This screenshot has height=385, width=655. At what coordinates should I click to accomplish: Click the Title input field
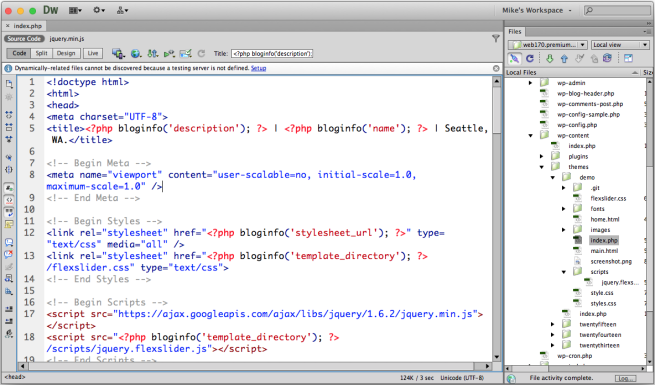tap(272, 53)
